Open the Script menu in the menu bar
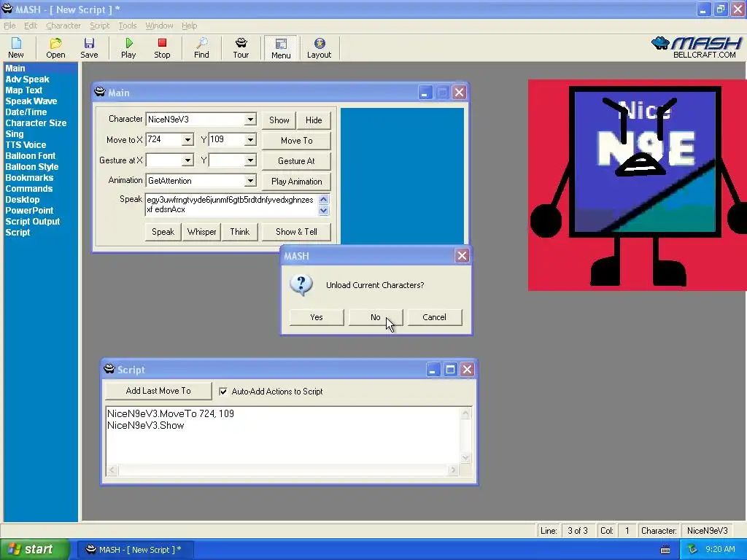Viewport: 747px width, 560px height. [x=99, y=26]
